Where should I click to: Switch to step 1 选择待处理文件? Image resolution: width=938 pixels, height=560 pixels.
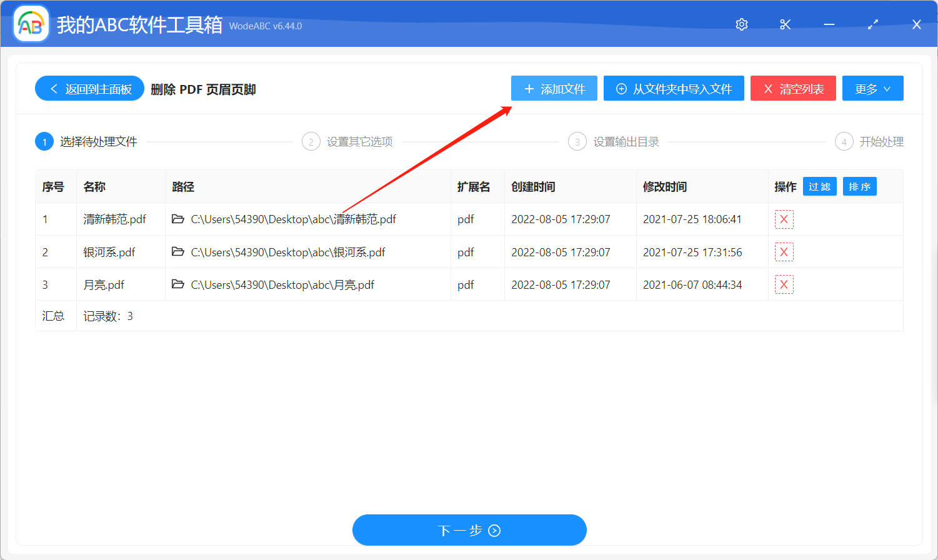[86, 141]
